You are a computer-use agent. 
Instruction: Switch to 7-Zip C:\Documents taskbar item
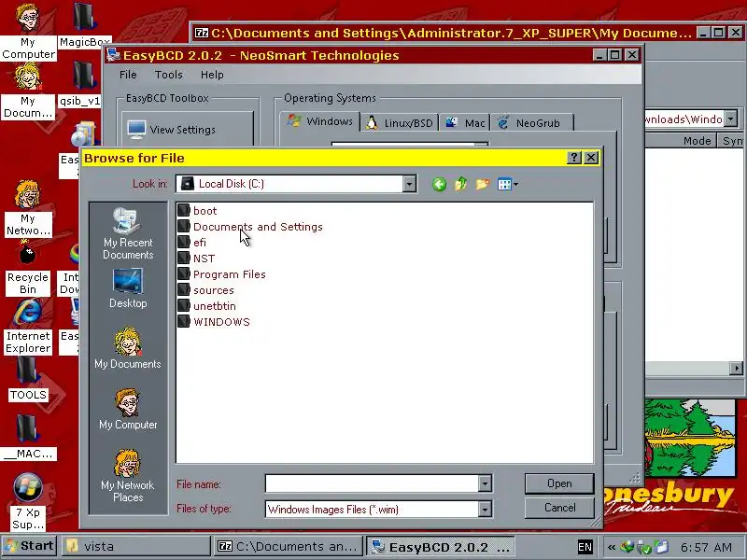(288, 546)
